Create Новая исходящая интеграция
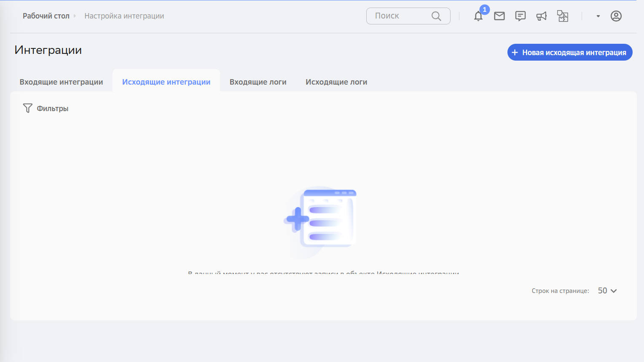This screenshot has height=362, width=644. pyautogui.click(x=570, y=52)
